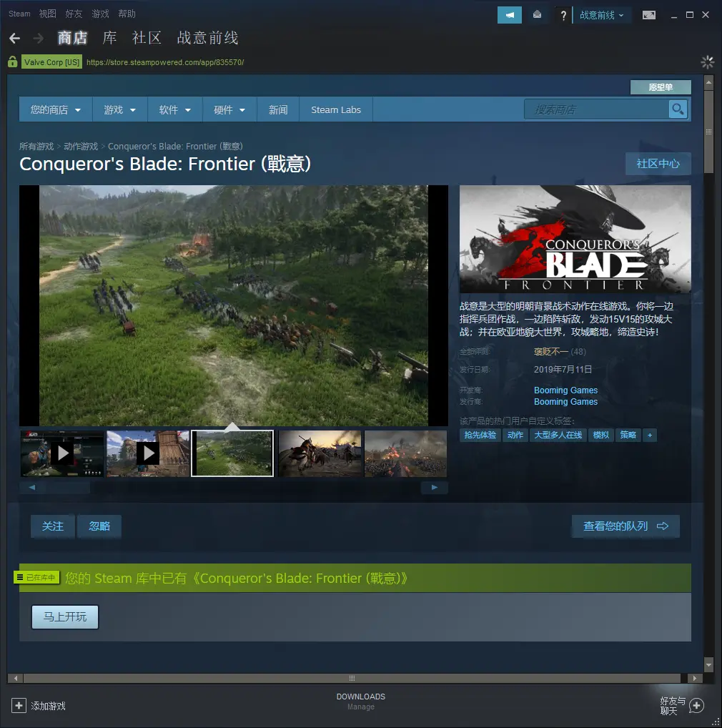The height and width of the screenshot is (728, 722).
Task: Open Steam Labs
Action: pyautogui.click(x=336, y=109)
